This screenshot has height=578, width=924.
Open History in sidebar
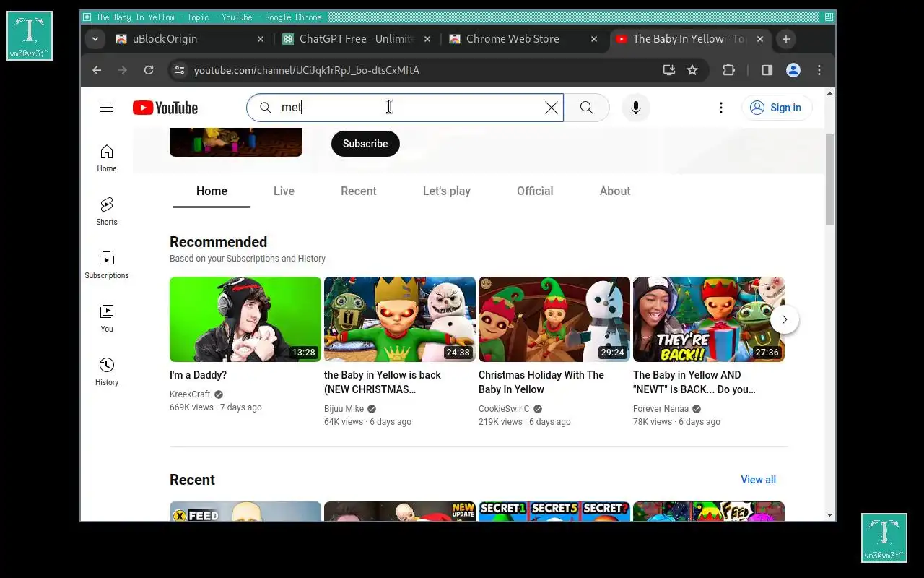coord(107,372)
